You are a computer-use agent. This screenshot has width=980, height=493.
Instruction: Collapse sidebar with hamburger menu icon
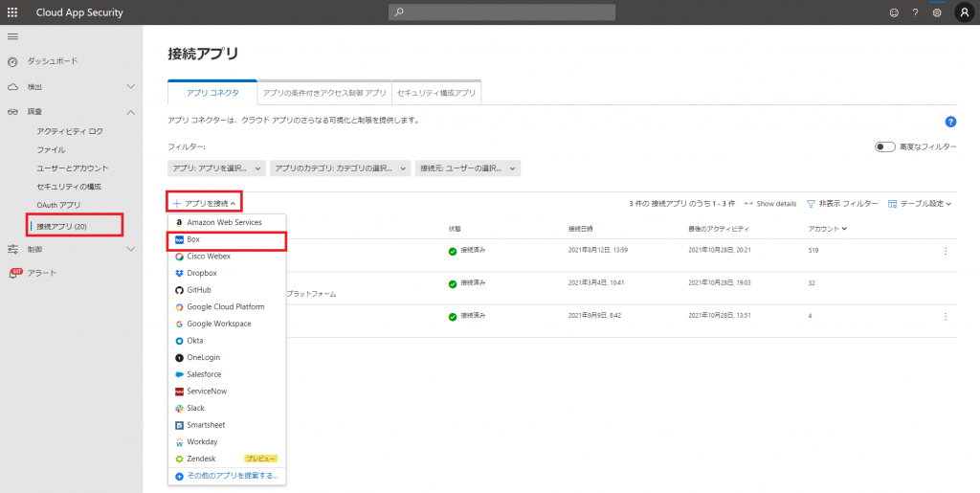coord(12,36)
